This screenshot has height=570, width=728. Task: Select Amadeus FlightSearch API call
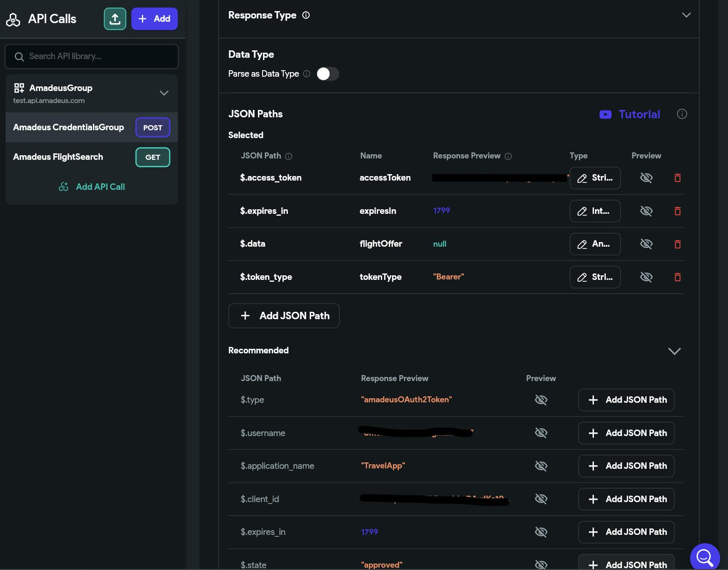tap(58, 157)
